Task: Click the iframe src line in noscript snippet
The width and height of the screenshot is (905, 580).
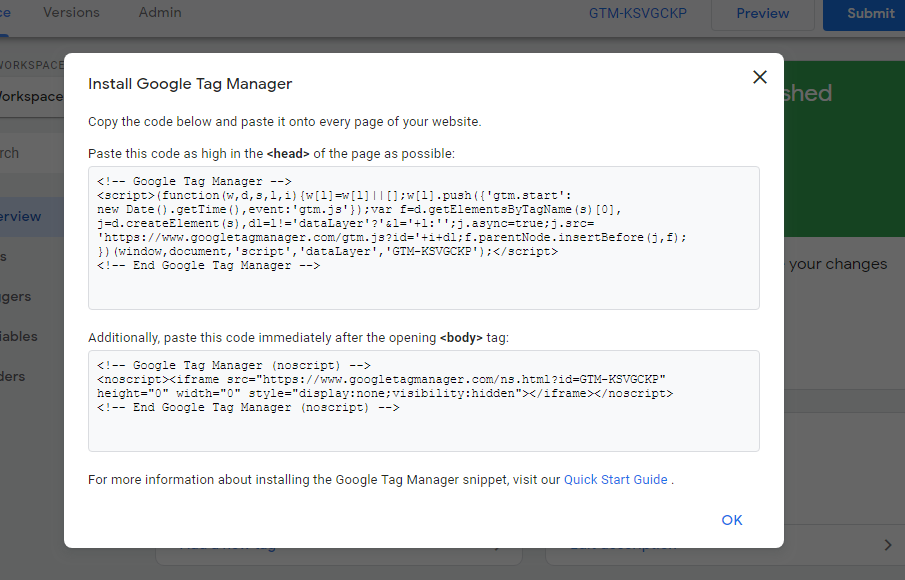Action: click(x=381, y=379)
